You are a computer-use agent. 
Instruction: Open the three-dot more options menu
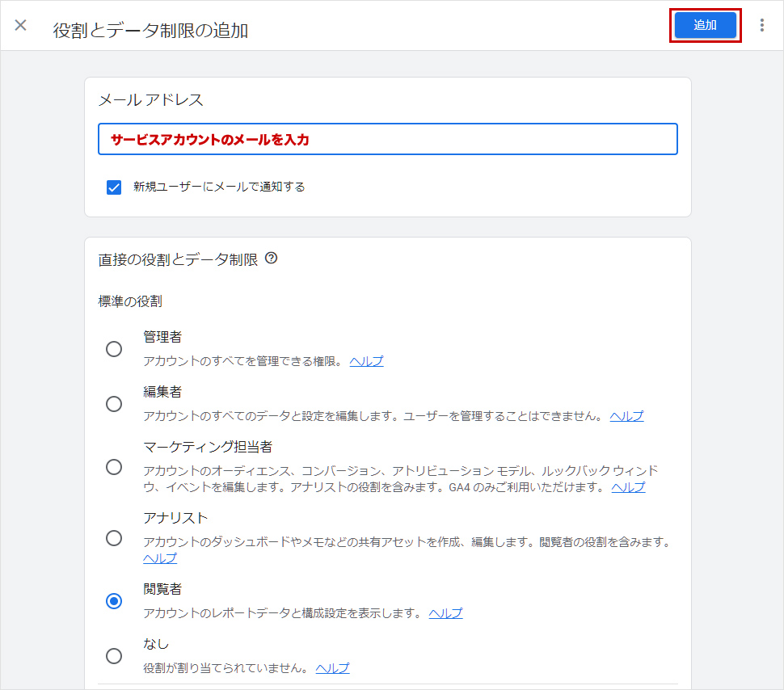coord(761,25)
